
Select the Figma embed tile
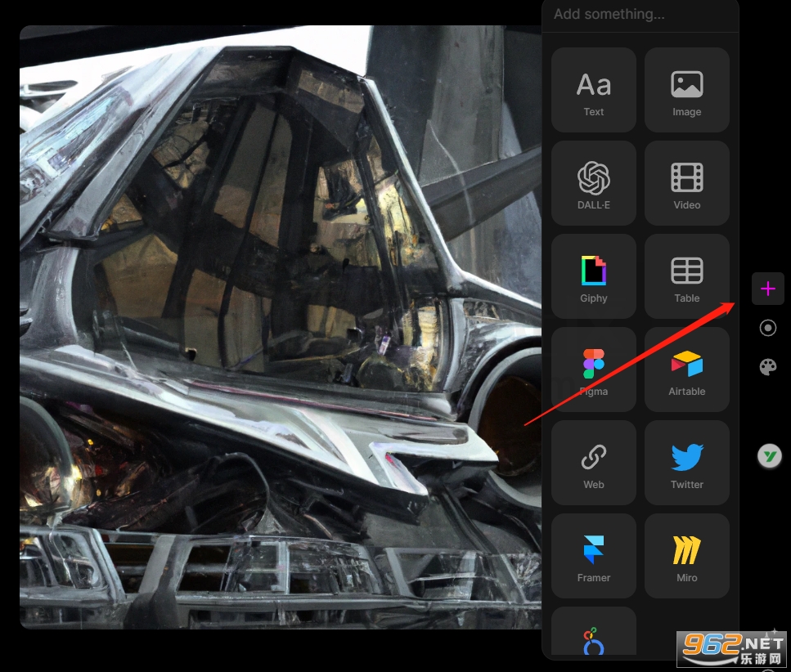594,370
